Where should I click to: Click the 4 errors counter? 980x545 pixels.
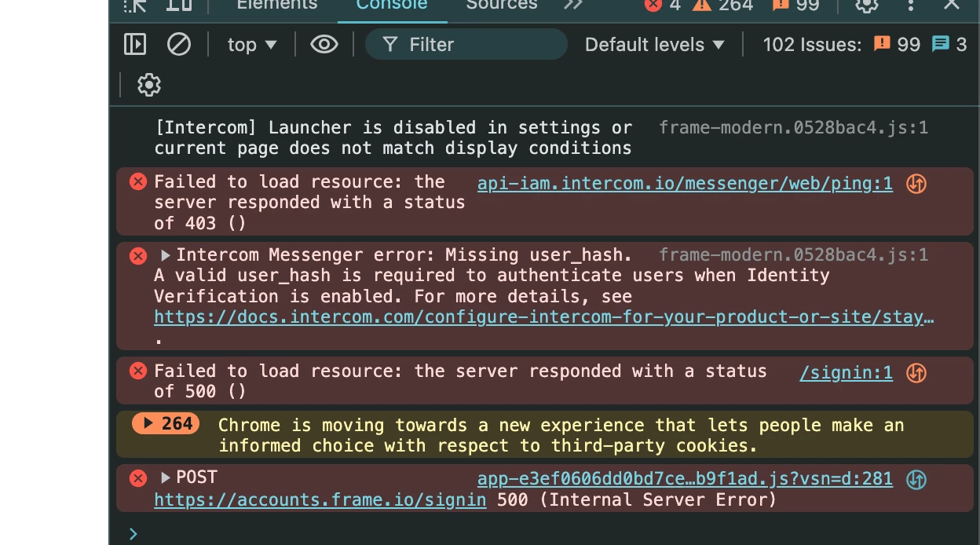coord(663,5)
